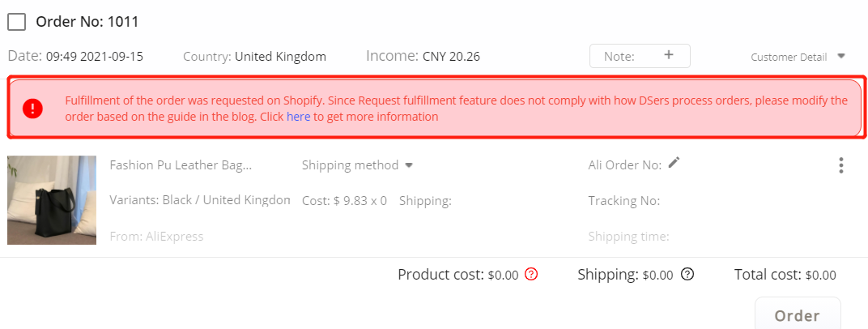Open the Shipping method dropdown

click(x=358, y=165)
